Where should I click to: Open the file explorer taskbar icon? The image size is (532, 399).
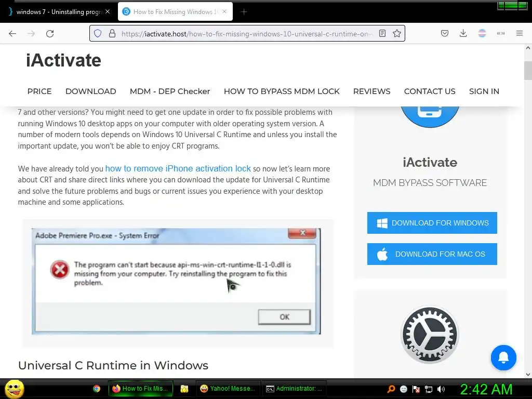coord(184,389)
